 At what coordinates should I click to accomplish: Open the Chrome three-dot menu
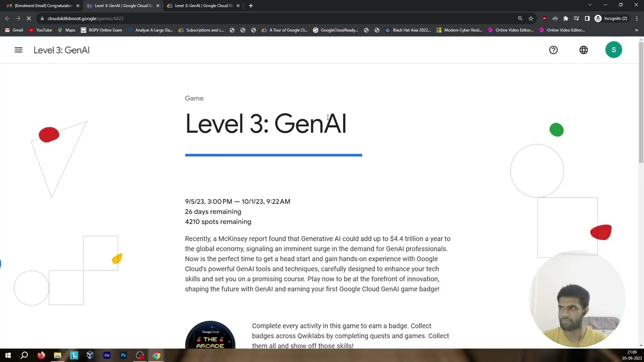(636, 19)
